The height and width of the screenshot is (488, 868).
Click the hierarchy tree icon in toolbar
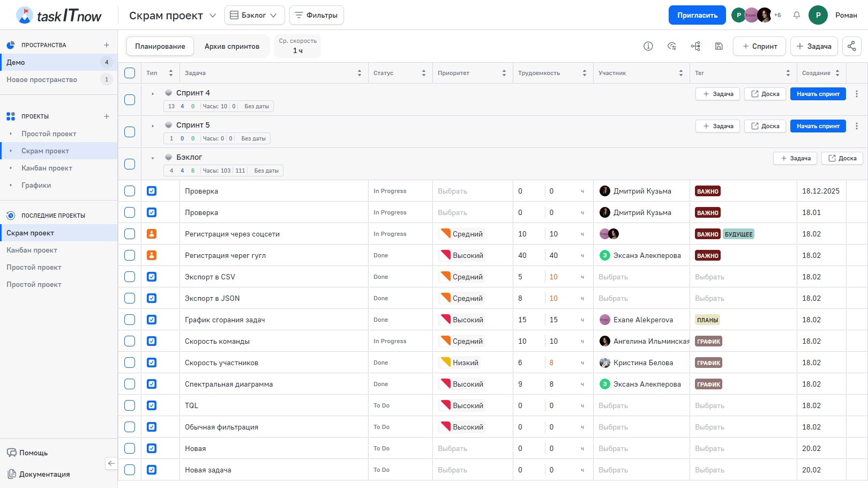(x=695, y=46)
